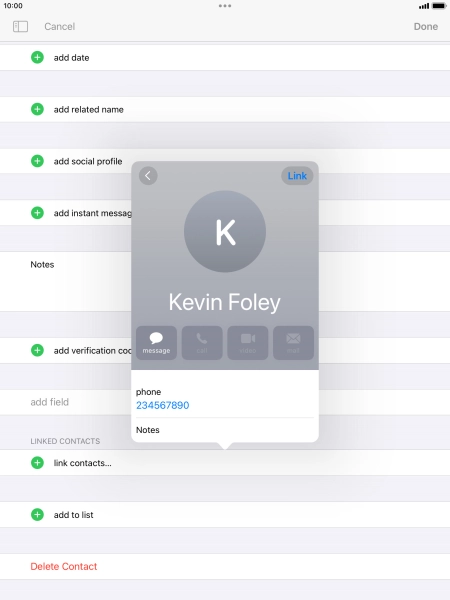Viewport: 450px width, 600px height.
Task: Open phone number 234567890
Action: point(163,405)
